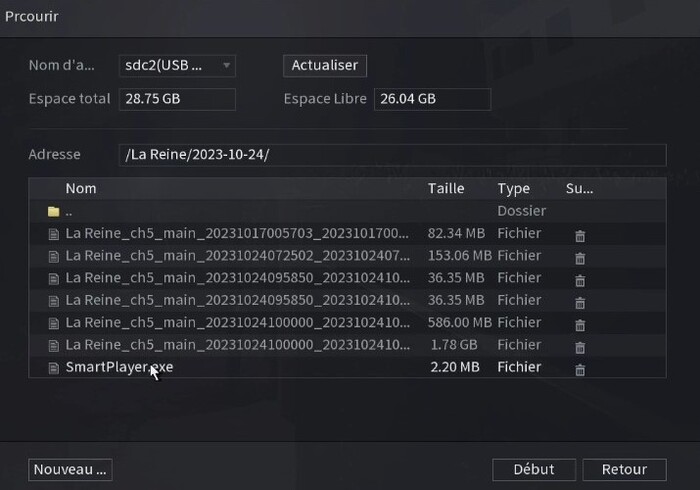Screen dimensions: 700x490
Task: Click the Nouveau button
Action: (70, 469)
